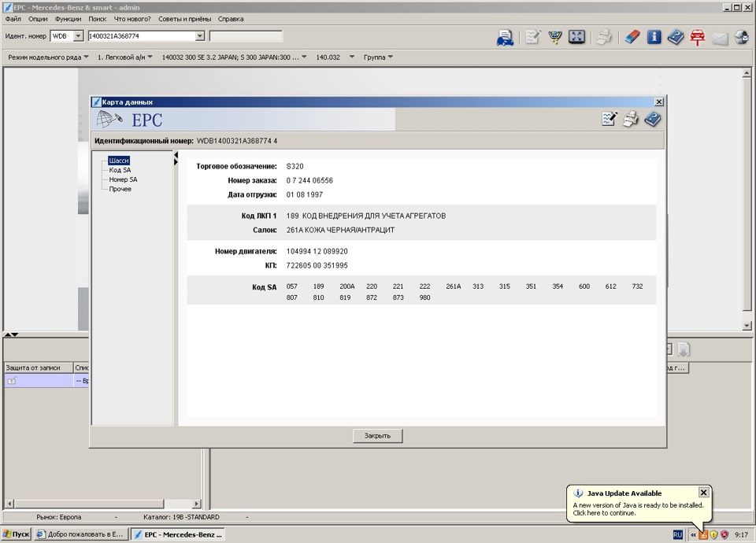Click the lower list horizontal scroll right arrow
756x543 pixels.
[196, 504]
